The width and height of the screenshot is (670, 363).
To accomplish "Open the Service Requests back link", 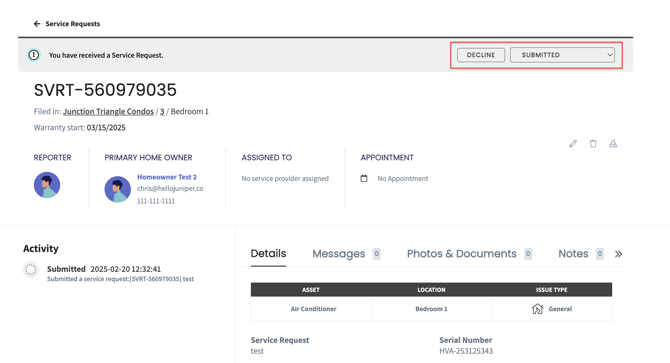I will point(73,24).
